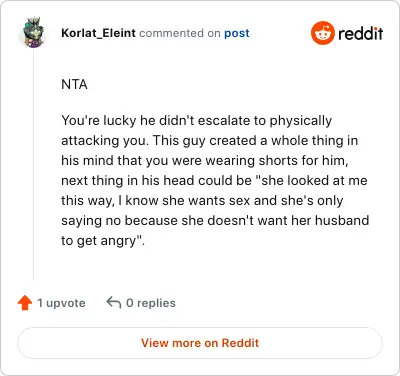The image size is (400, 376).
Task: Click the line "his mind that you were wearing"
Action: (x=205, y=161)
